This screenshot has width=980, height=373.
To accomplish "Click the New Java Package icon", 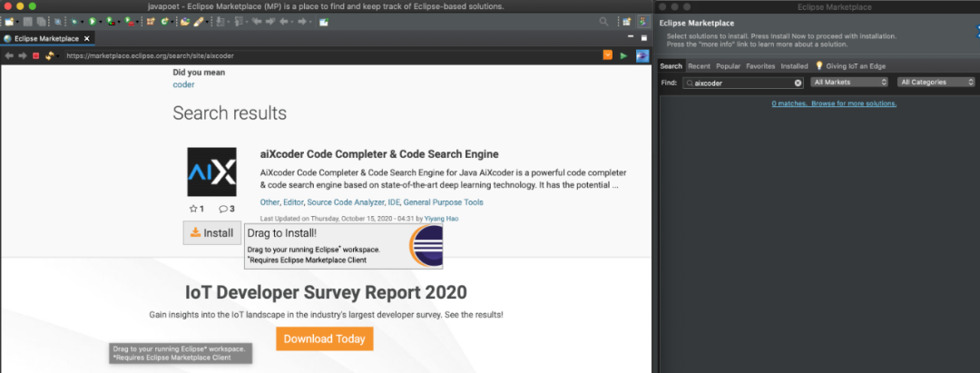I will pyautogui.click(x=151, y=21).
